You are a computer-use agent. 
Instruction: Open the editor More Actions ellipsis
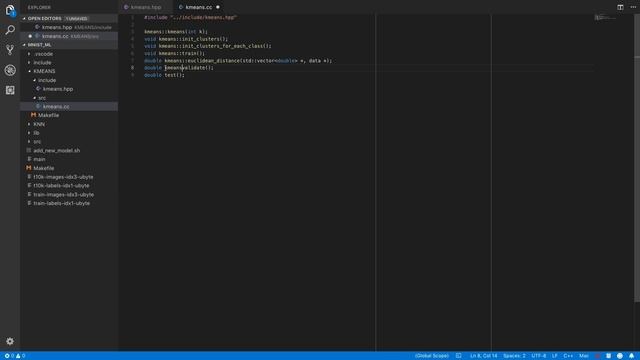633,7
